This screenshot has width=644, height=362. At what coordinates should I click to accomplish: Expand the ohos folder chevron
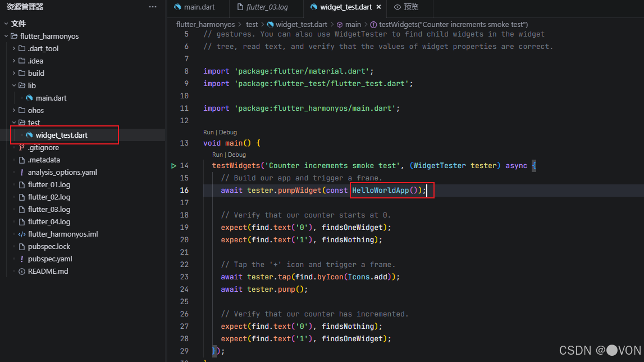click(x=14, y=110)
